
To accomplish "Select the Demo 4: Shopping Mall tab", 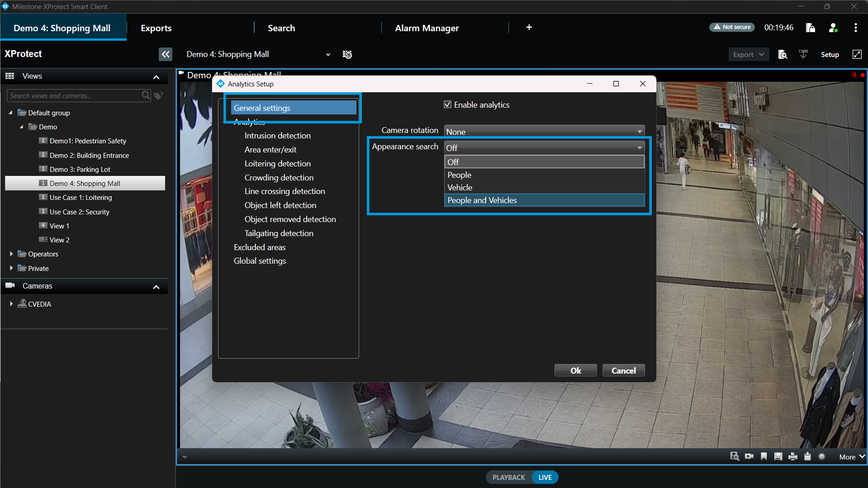I will point(62,28).
